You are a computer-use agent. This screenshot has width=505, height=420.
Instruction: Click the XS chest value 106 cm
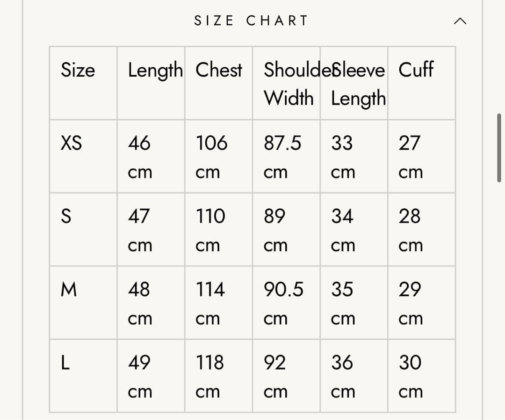[x=211, y=156]
